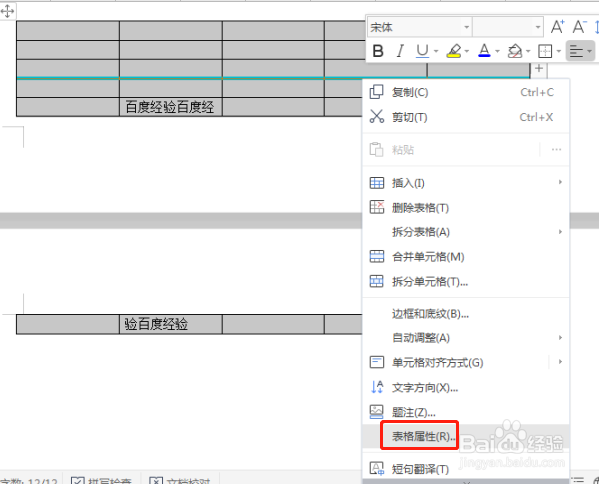
Task: Click the insert table icon
Action: (377, 183)
